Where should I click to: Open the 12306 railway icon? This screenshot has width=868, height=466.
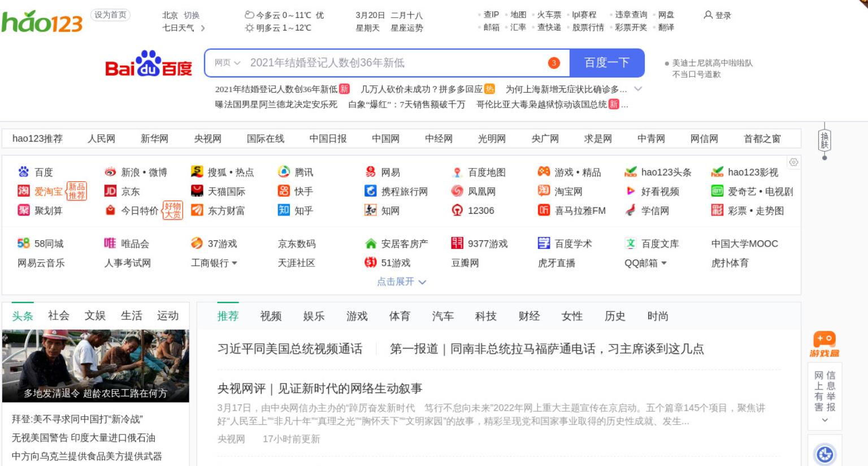(457, 210)
